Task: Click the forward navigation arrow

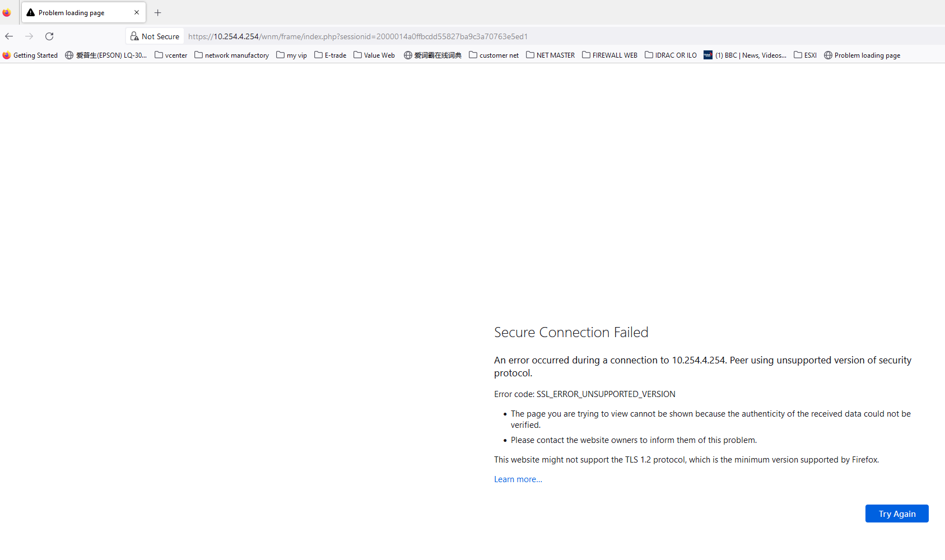Action: pyautogui.click(x=29, y=36)
